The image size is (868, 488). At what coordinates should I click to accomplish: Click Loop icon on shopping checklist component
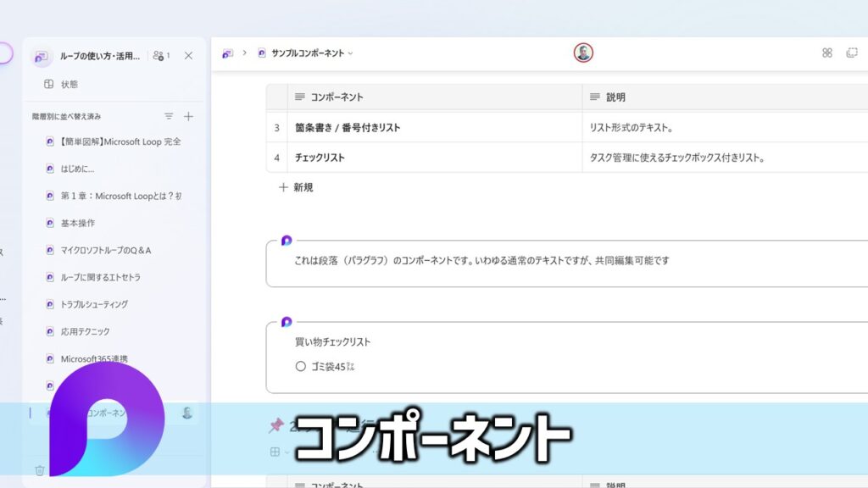(x=287, y=322)
